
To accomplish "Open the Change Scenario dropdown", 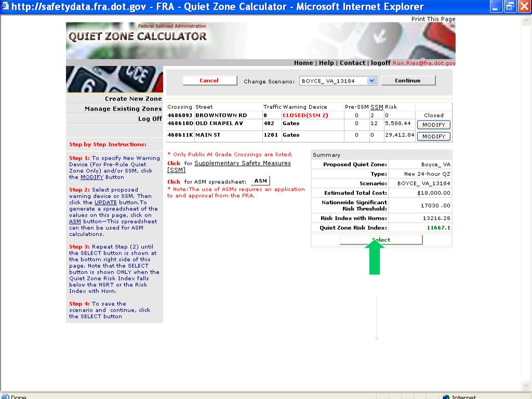I will click(338, 81).
